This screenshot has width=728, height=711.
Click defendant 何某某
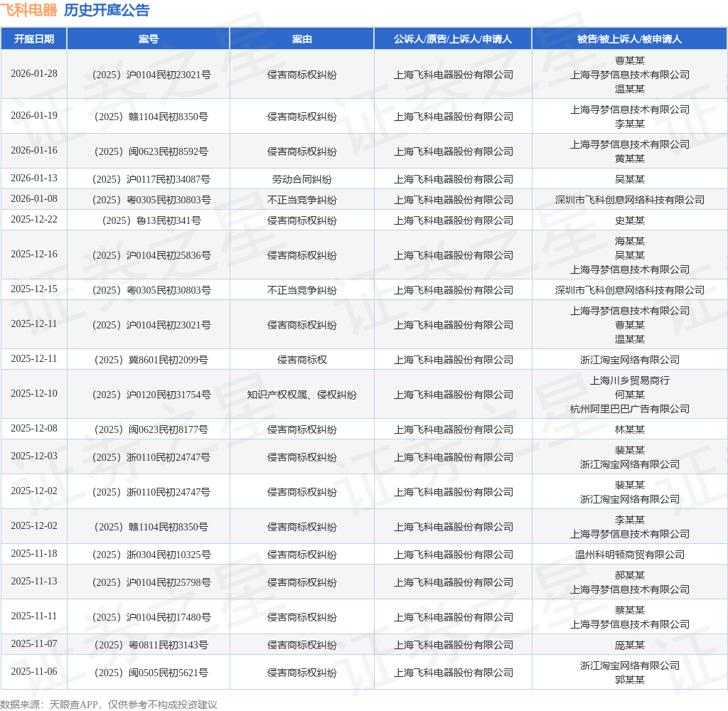click(x=630, y=395)
